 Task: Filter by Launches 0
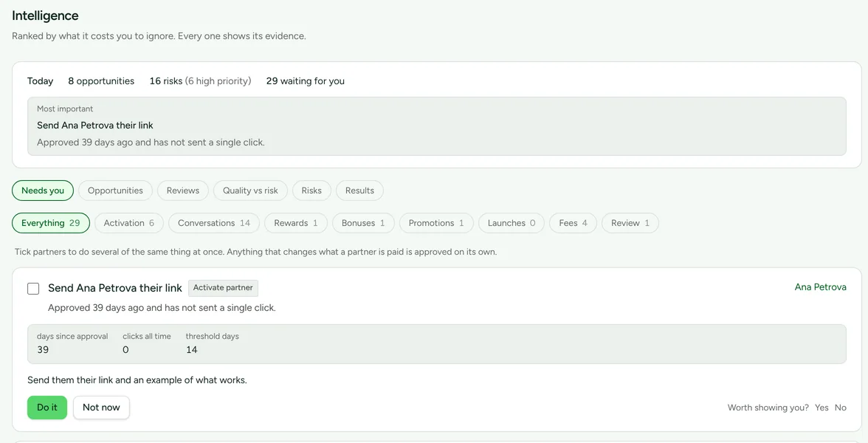click(512, 223)
